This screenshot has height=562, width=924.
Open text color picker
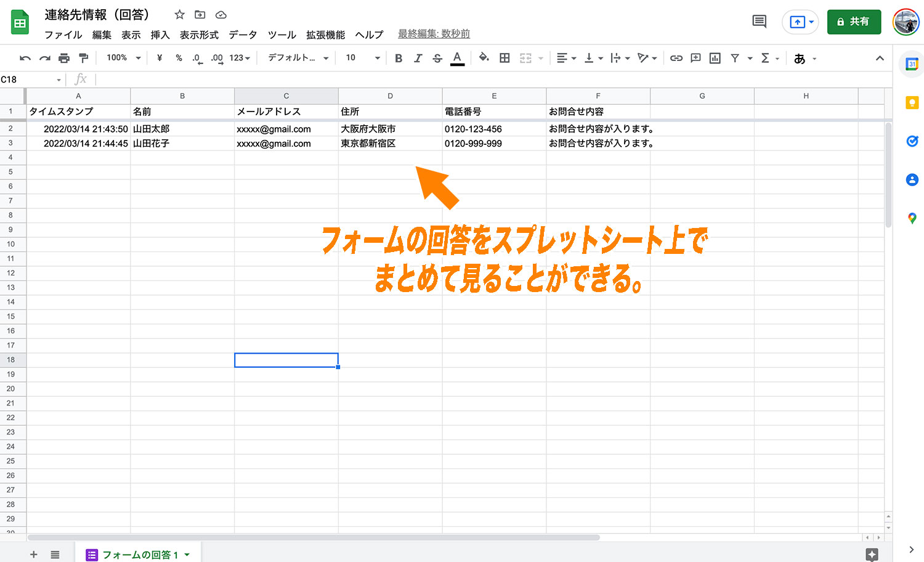click(x=457, y=58)
